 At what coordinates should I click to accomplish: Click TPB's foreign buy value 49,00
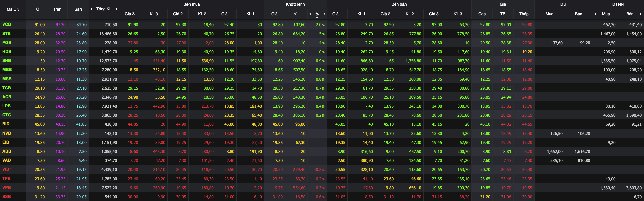(610, 179)
